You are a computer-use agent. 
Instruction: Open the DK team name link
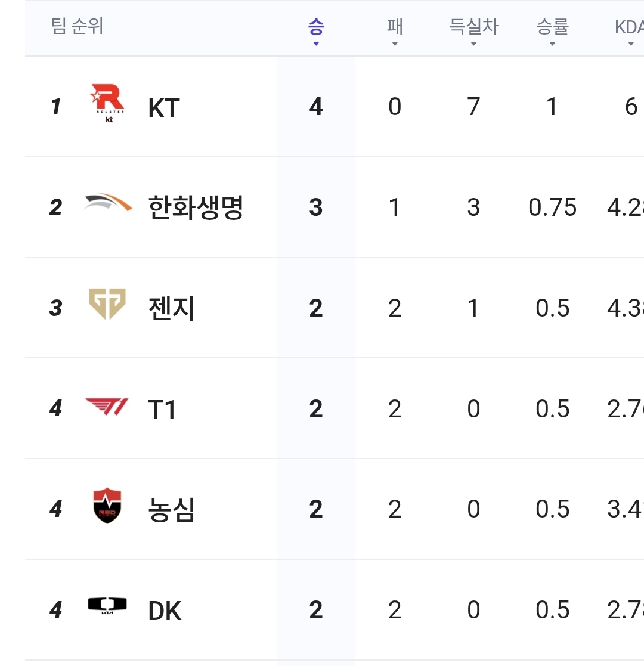pos(165,611)
